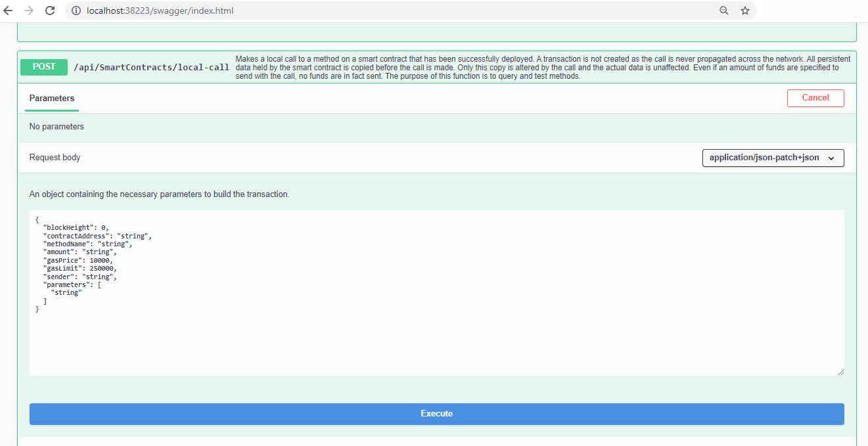Viewport: 868px width, 446px height.
Task: Edit the request body JSON text area
Action: [x=437, y=293]
